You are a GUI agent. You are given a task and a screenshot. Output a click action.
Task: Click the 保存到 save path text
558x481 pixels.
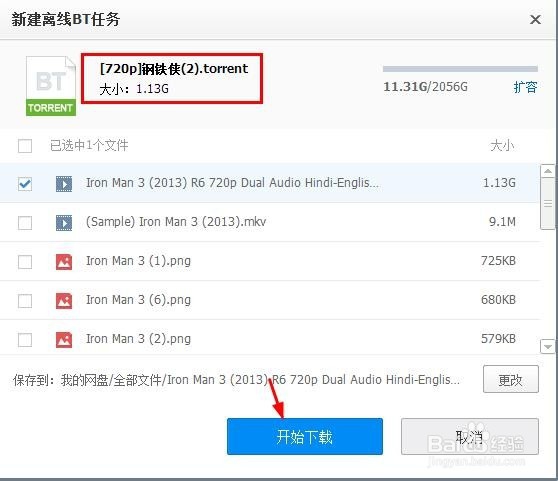tap(236, 380)
